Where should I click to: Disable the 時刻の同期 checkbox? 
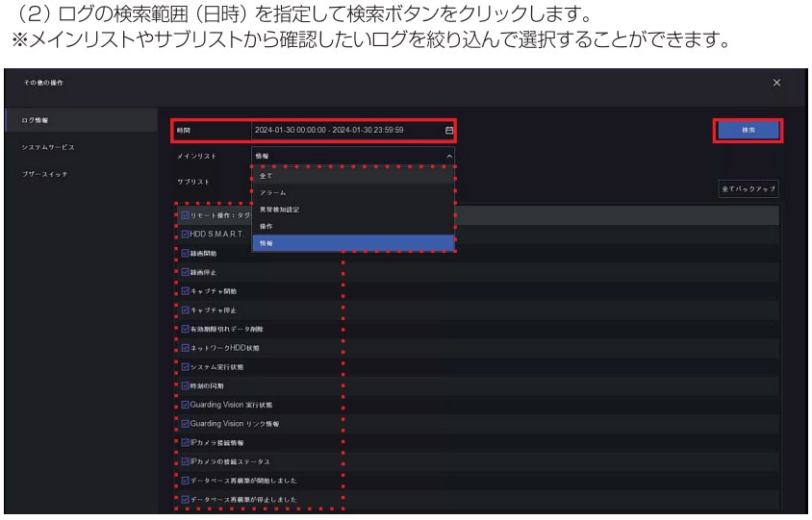pyautogui.click(x=186, y=385)
